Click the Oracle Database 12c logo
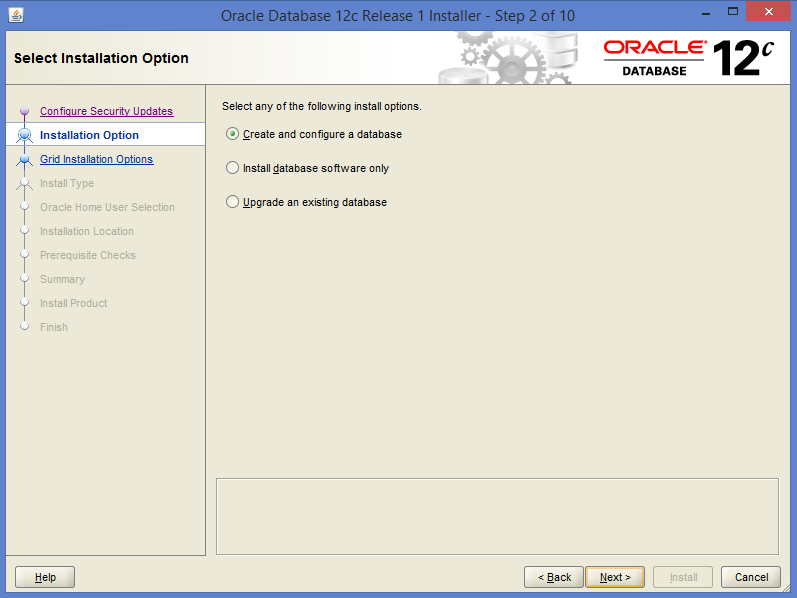 click(x=689, y=58)
